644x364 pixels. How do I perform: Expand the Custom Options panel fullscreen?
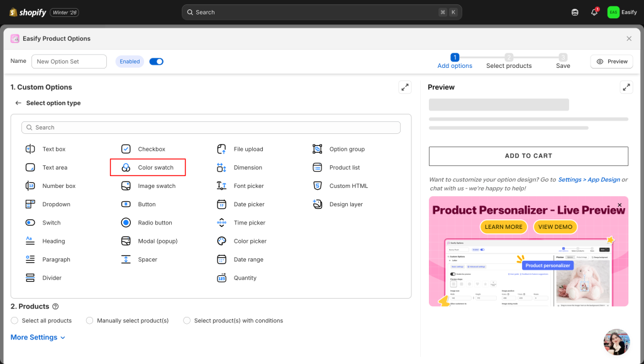pos(405,87)
